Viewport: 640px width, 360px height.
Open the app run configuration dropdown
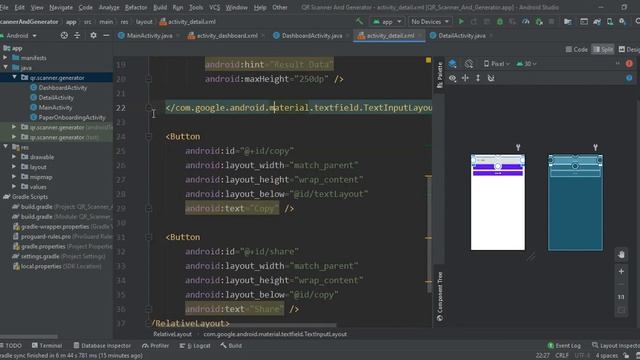click(x=387, y=22)
